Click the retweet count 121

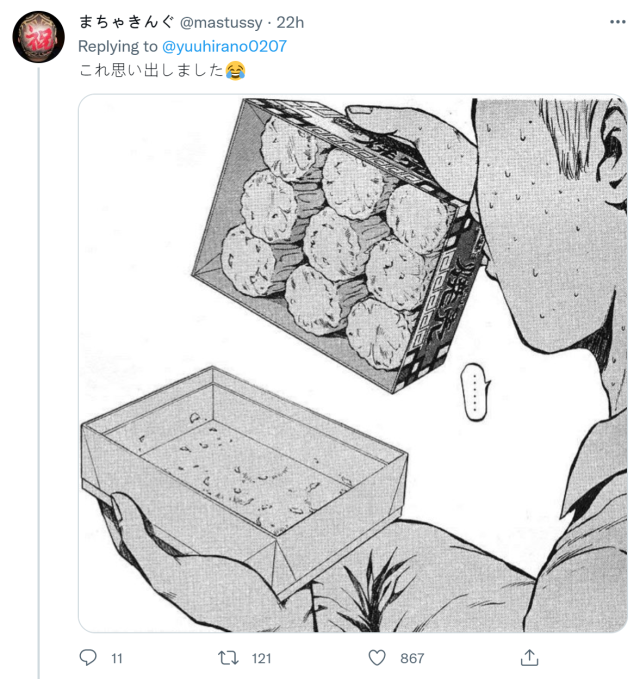(260, 658)
